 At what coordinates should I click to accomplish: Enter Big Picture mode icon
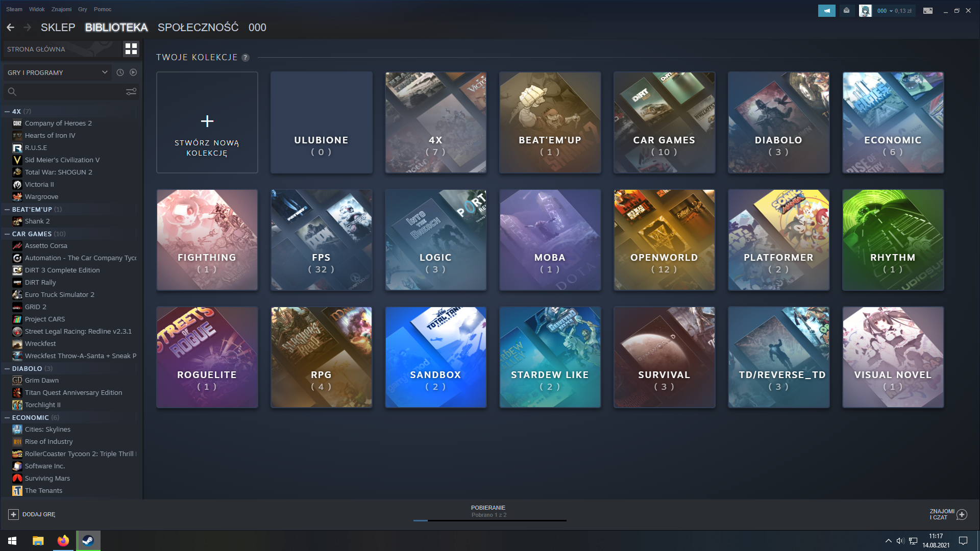(x=928, y=11)
